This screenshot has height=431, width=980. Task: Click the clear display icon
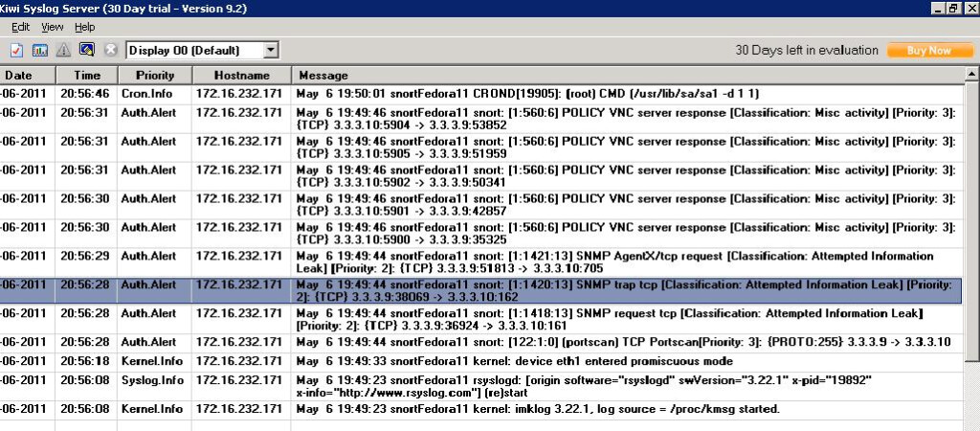[87, 50]
